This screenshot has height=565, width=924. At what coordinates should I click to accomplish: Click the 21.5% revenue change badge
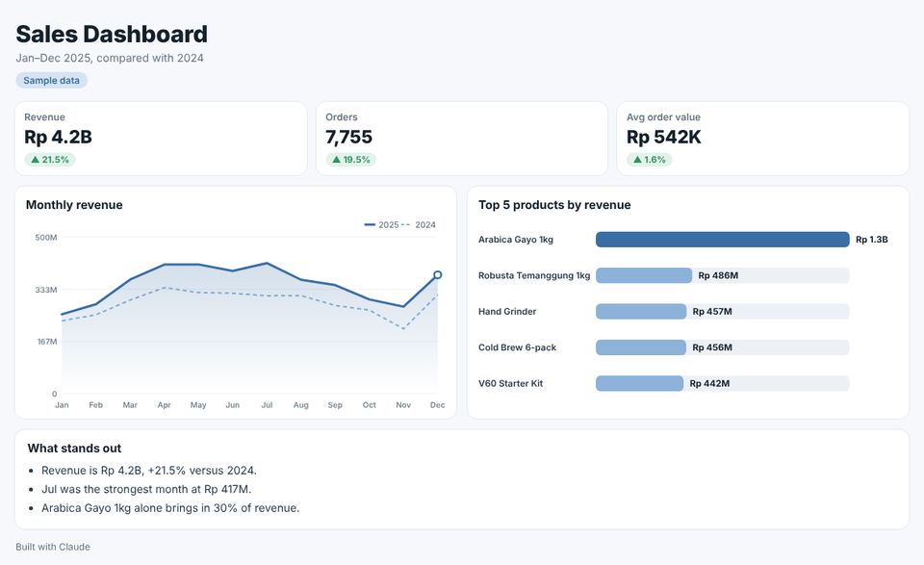tap(50, 160)
